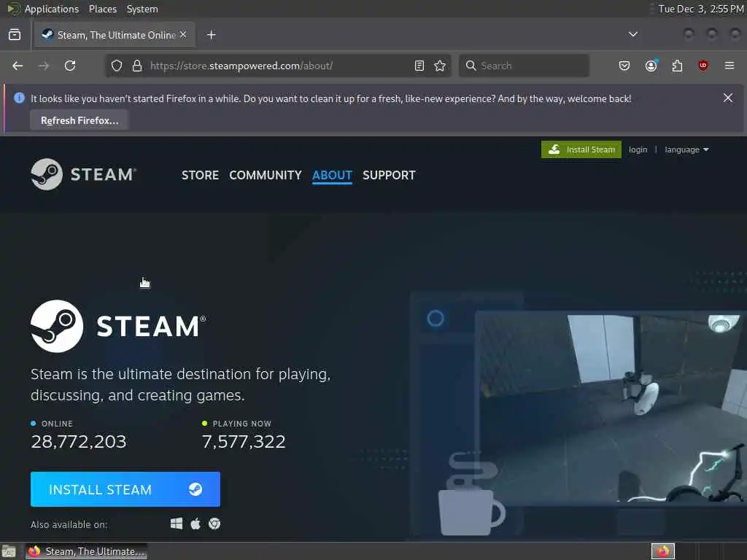The height and width of the screenshot is (560, 747).
Task: Open the extensions puzzle icon
Action: coord(677,66)
